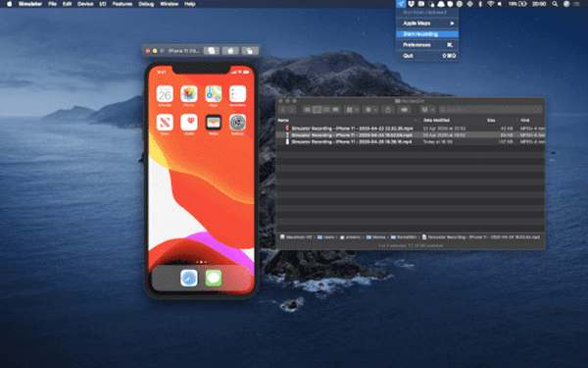
Task: Open the Calendar app on the simulator
Action: pyautogui.click(x=165, y=94)
